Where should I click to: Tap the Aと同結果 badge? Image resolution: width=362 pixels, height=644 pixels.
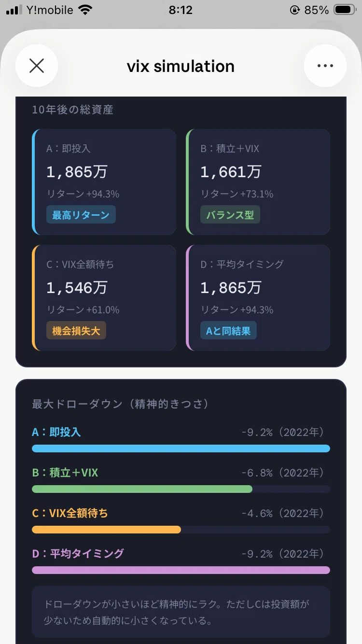click(x=228, y=331)
